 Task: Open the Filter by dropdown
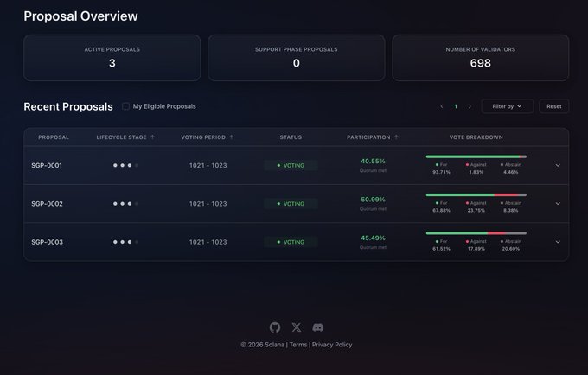click(x=507, y=106)
